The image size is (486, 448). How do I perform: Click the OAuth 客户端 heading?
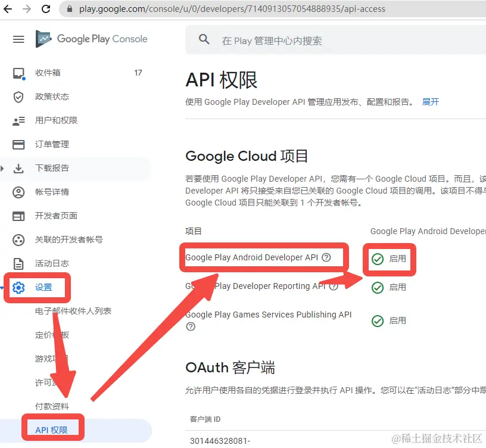coord(230,368)
